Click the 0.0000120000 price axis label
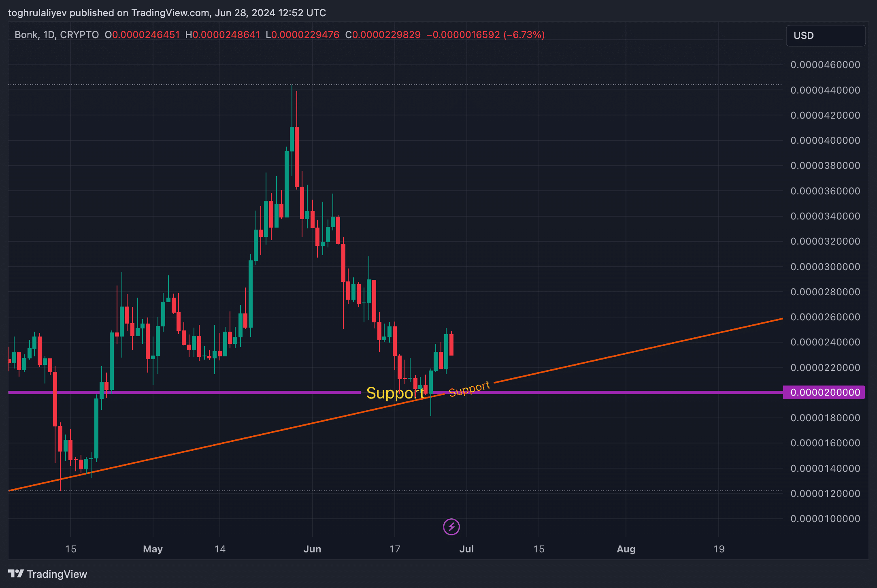The image size is (877, 588). tap(825, 494)
